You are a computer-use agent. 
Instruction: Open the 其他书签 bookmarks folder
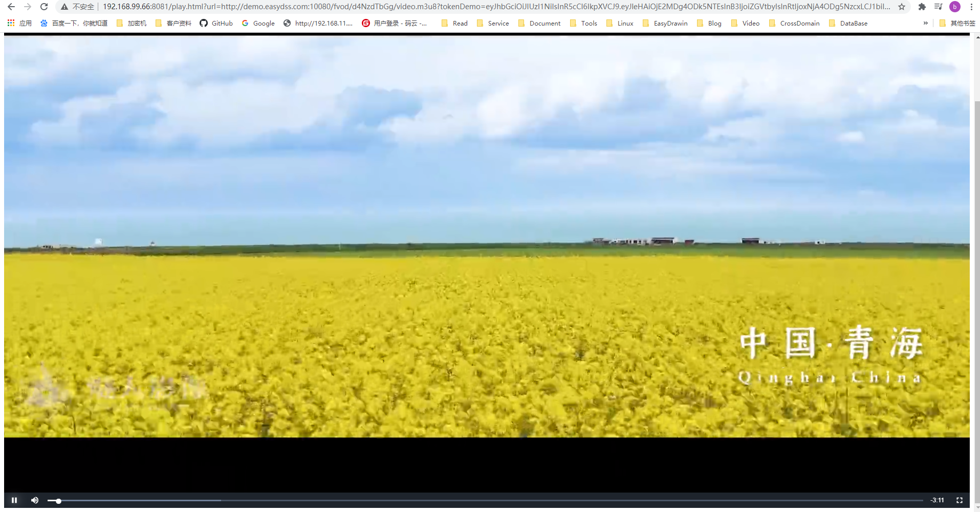[x=957, y=23]
